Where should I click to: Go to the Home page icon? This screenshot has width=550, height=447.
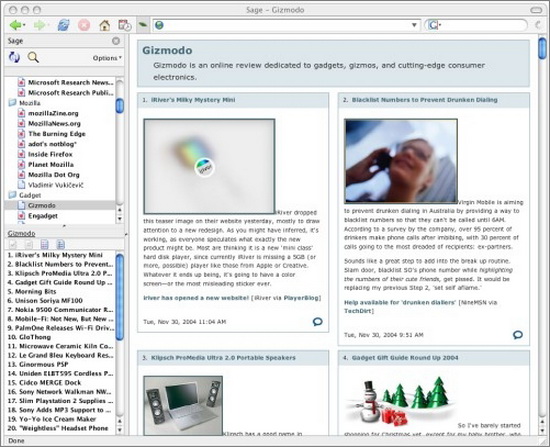pos(105,25)
